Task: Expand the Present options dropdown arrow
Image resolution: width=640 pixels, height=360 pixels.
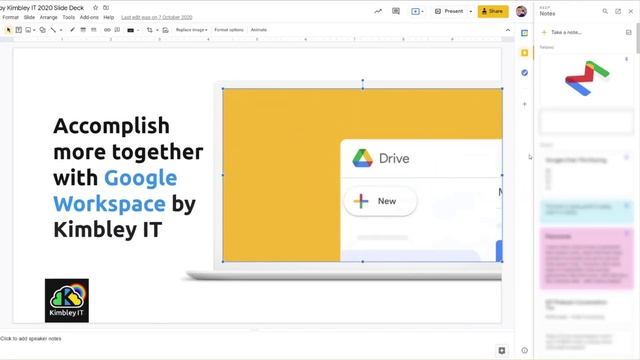Action: 471,11
